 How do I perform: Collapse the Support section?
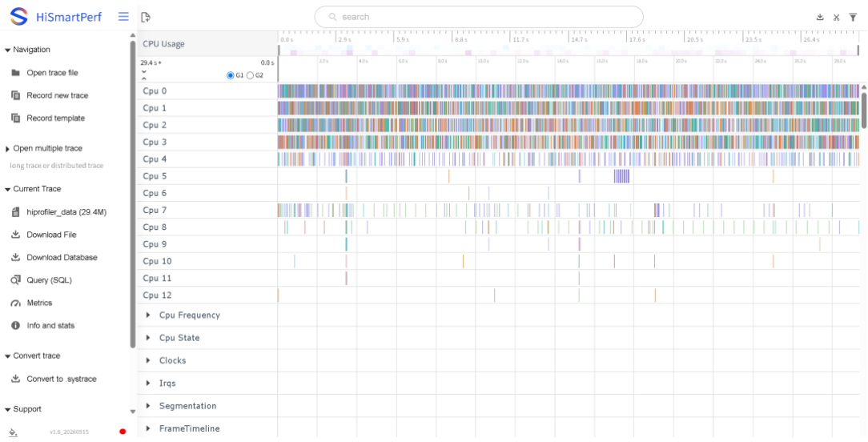[x=8, y=409]
